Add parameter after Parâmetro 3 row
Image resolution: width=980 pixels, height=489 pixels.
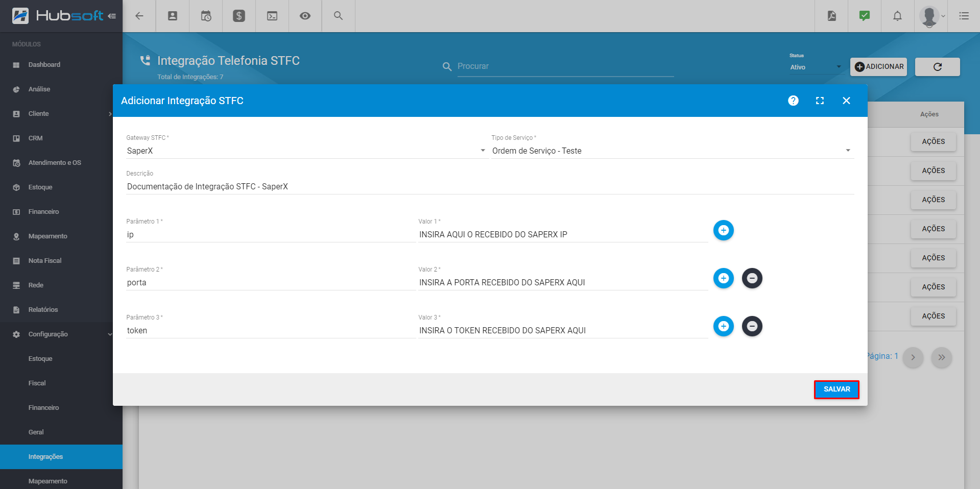pos(723,326)
